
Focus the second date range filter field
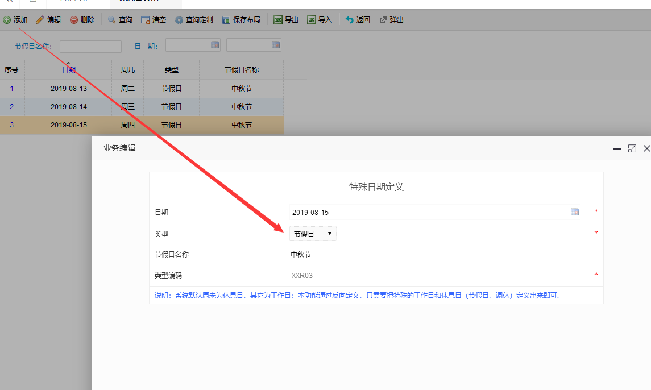tap(254, 45)
